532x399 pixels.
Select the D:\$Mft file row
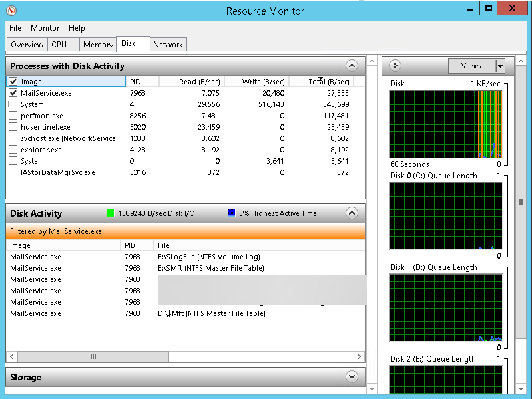point(211,313)
